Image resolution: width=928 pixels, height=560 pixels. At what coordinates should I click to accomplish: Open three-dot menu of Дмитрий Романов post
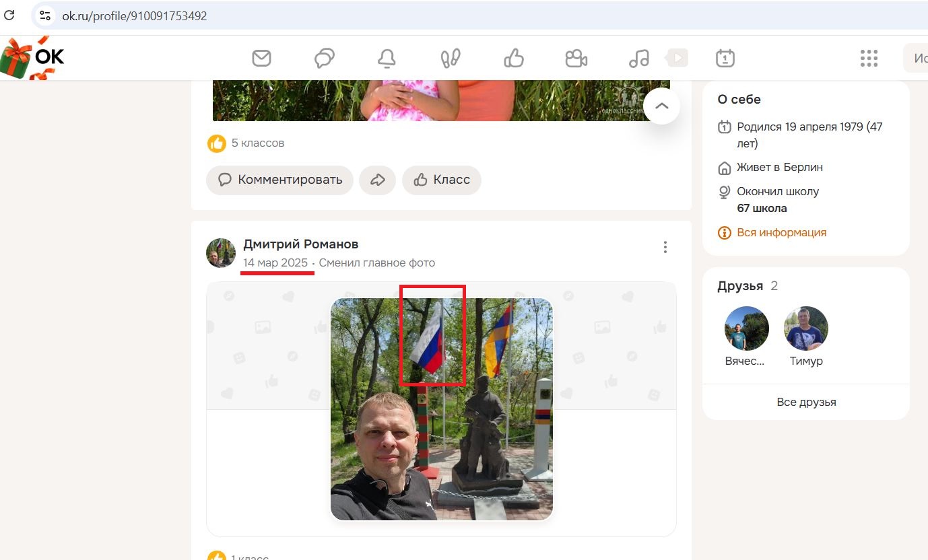[665, 247]
